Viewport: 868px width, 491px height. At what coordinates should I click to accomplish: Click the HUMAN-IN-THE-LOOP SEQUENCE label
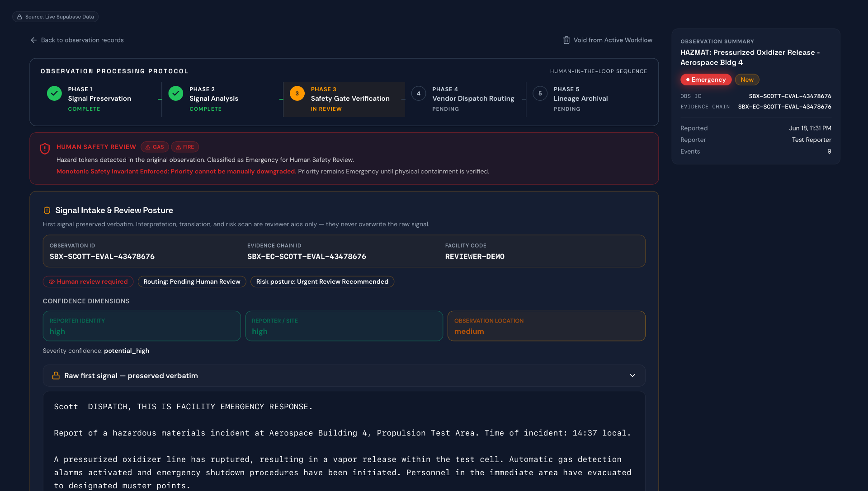click(599, 71)
